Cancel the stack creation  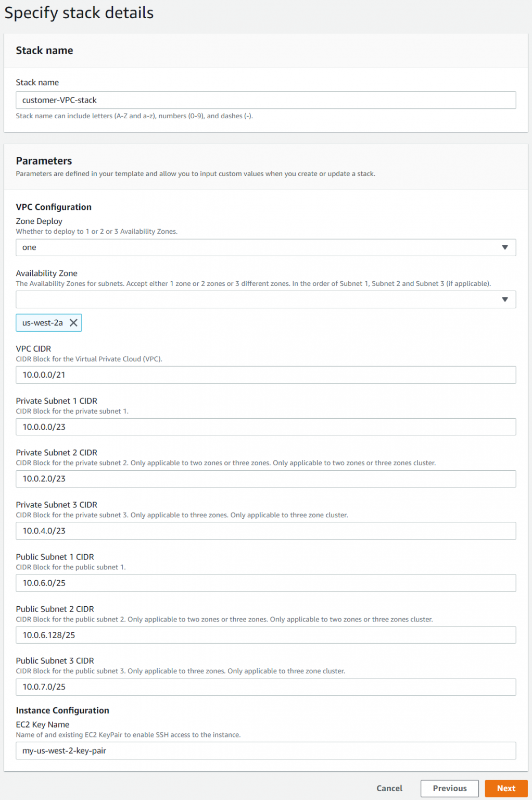389,788
